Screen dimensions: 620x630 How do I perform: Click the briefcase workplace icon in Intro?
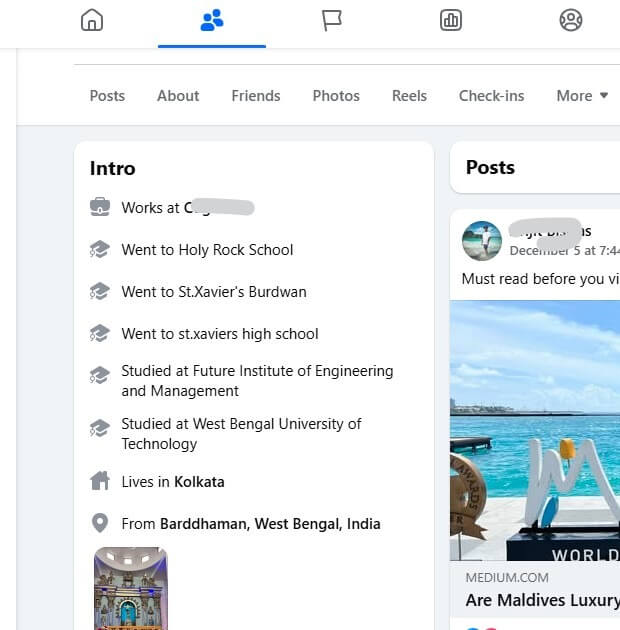pyautogui.click(x=100, y=208)
